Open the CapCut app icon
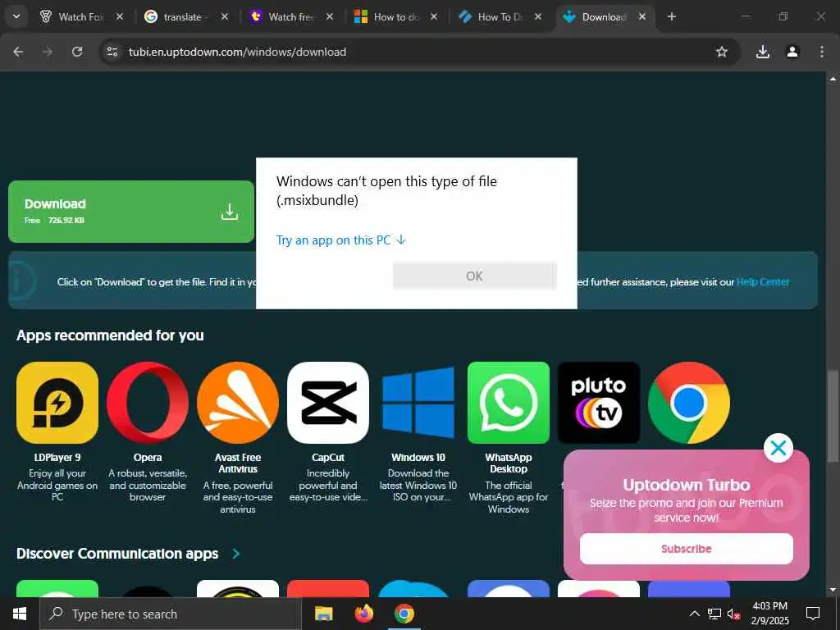Viewport: 840px width, 630px height. tap(328, 402)
